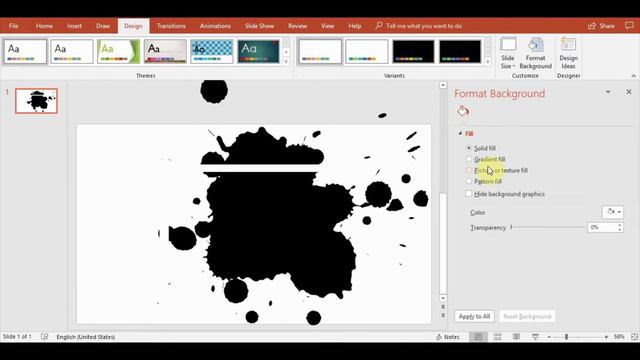The image size is (640, 360).
Task: Click zoom in plus icon
Action: coord(606,337)
